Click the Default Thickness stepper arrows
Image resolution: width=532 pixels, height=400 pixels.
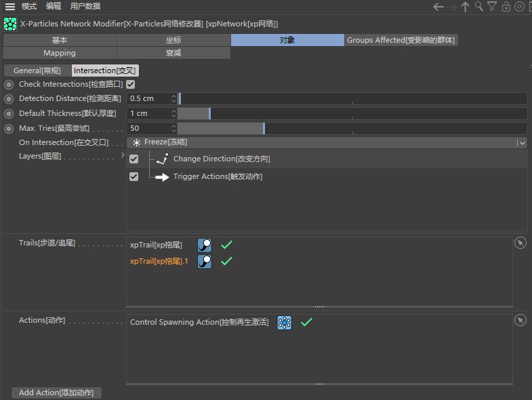pos(173,114)
